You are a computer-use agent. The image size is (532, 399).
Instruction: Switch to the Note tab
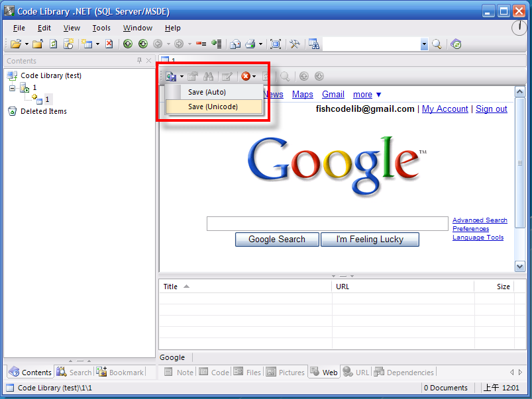[x=179, y=373]
